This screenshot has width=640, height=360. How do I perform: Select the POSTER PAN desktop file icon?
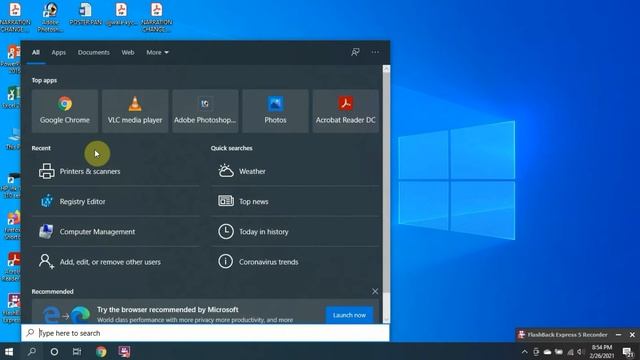[x=85, y=14]
